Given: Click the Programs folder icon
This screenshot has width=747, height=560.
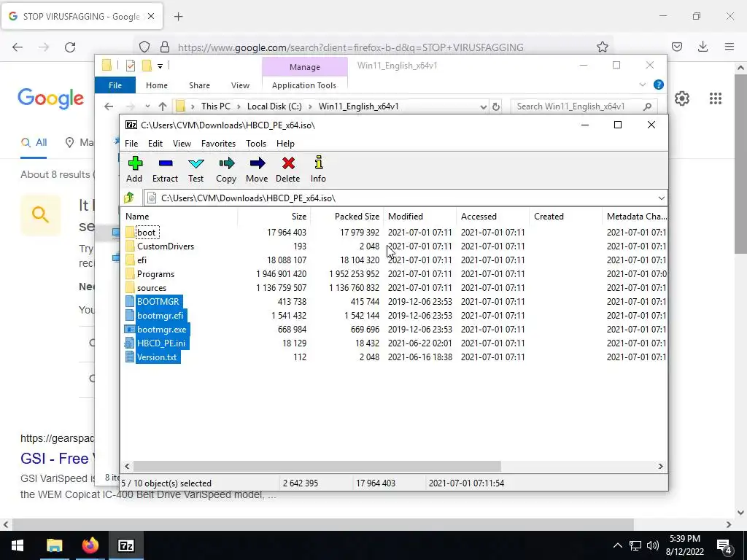Looking at the screenshot, I should [x=130, y=274].
